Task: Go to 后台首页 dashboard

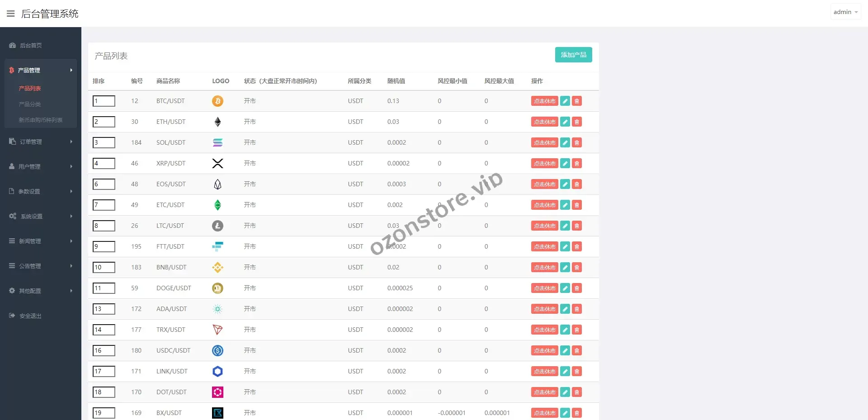Action: pyautogui.click(x=31, y=46)
